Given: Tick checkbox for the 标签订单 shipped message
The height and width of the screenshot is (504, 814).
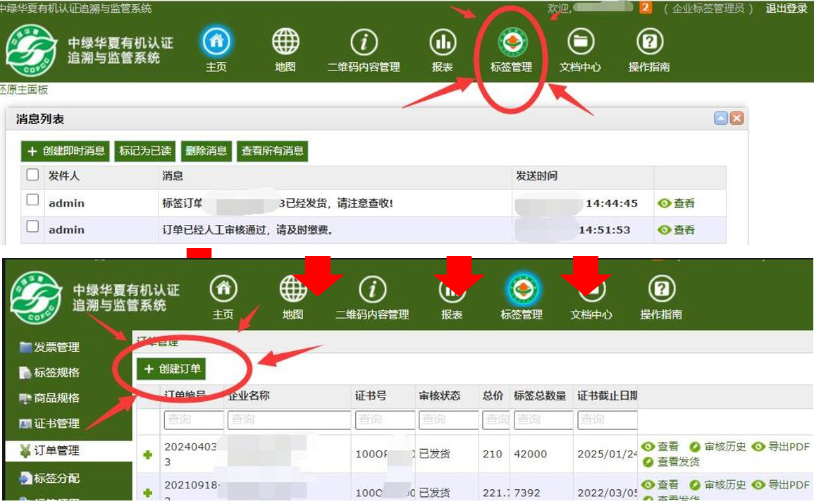Looking at the screenshot, I should (x=32, y=201).
